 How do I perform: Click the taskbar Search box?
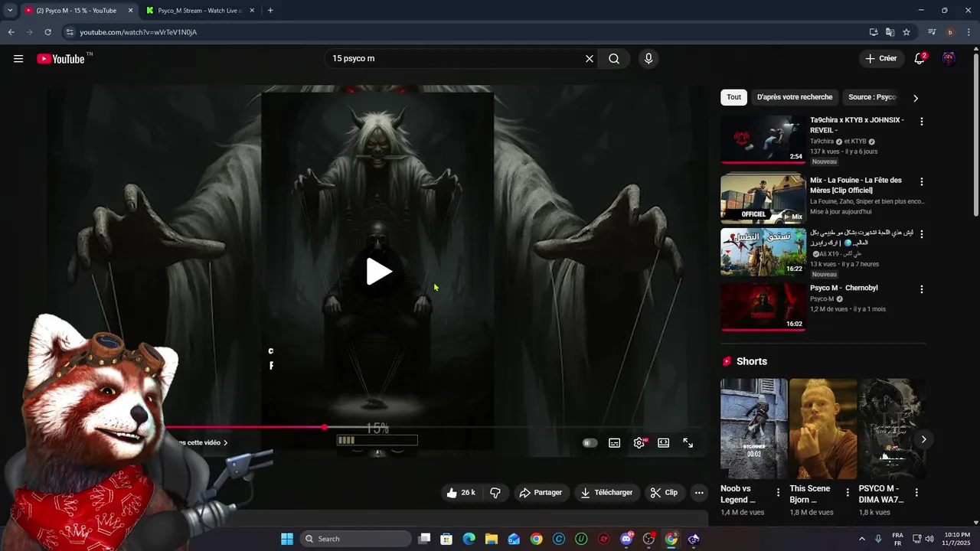(356, 539)
